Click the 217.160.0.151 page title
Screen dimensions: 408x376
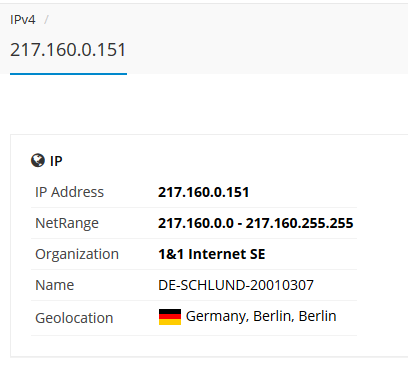click(x=68, y=50)
